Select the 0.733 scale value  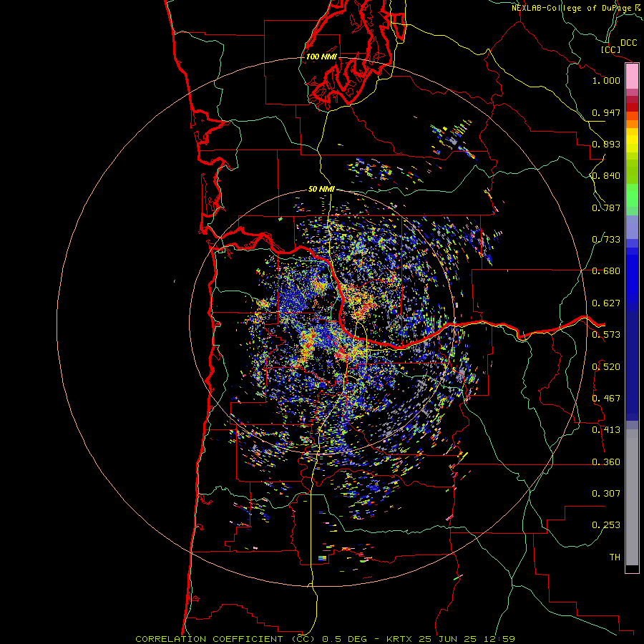point(606,240)
